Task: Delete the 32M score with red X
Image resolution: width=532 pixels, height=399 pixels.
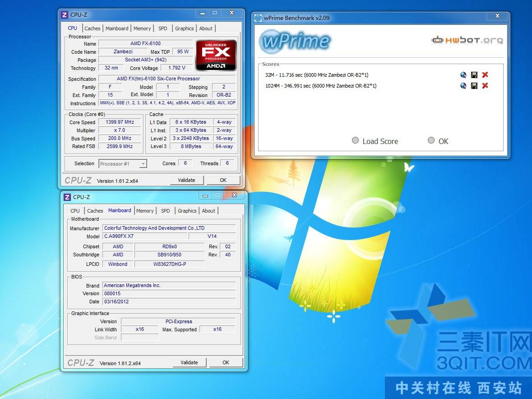Action: click(x=485, y=75)
